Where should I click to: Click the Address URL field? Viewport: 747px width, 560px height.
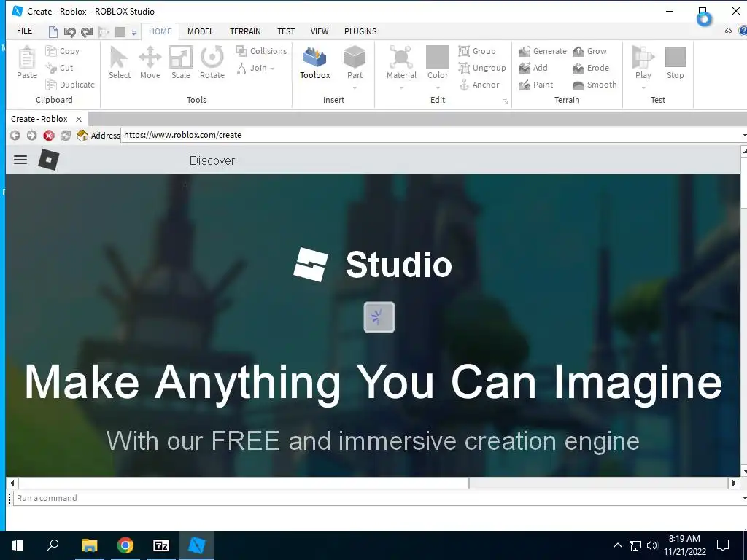click(432, 135)
